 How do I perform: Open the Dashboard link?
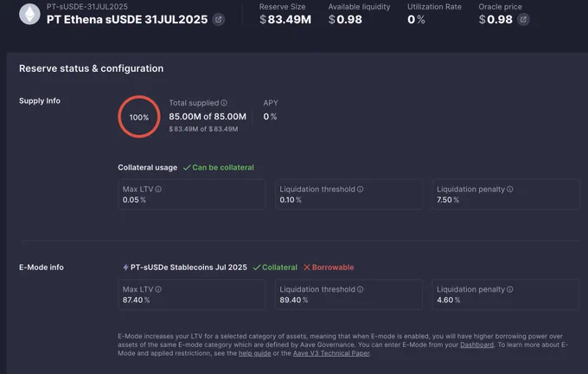[x=476, y=345]
